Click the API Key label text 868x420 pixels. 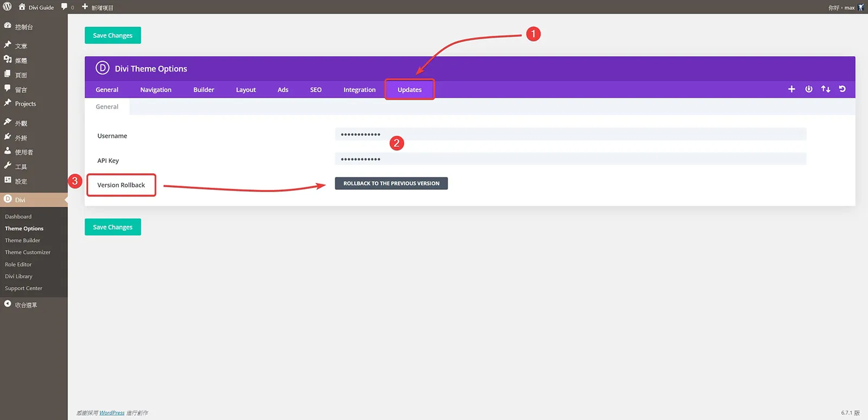click(x=108, y=161)
